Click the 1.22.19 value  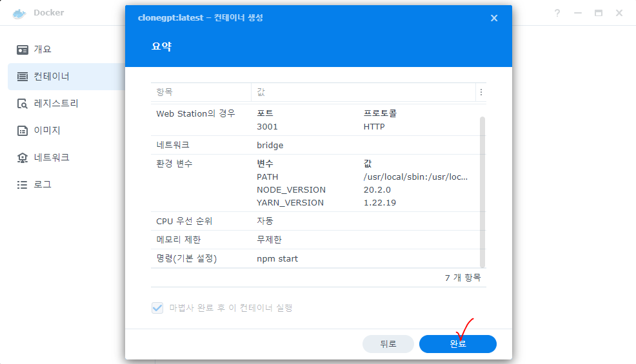pos(380,203)
